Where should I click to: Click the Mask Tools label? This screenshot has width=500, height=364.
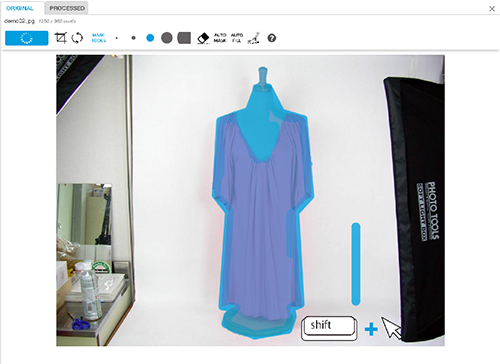pyautogui.click(x=99, y=38)
